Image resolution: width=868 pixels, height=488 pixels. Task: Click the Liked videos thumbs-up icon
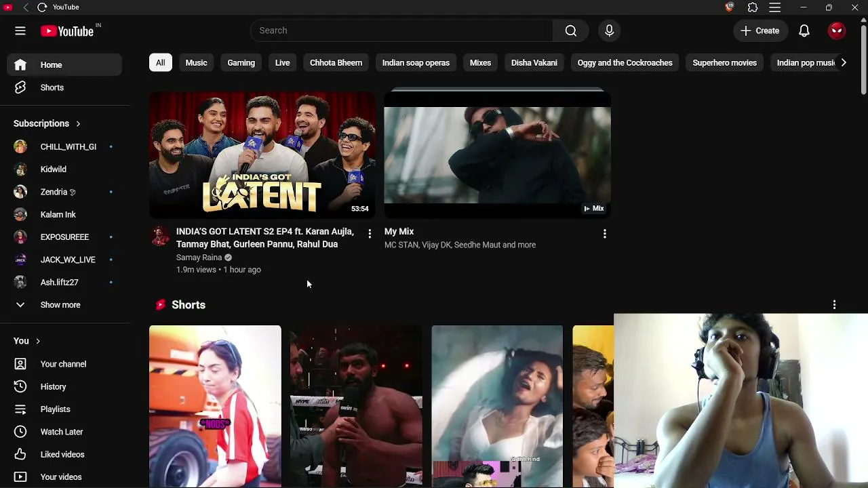(x=20, y=454)
